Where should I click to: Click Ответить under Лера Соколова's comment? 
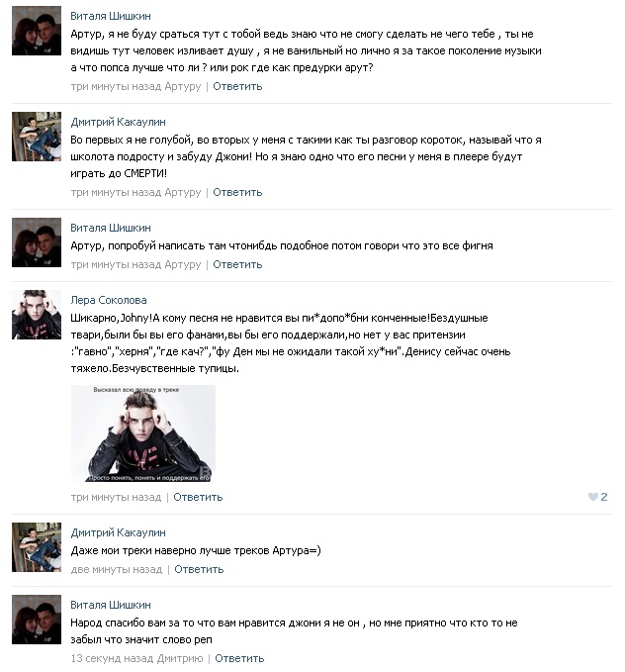click(198, 497)
